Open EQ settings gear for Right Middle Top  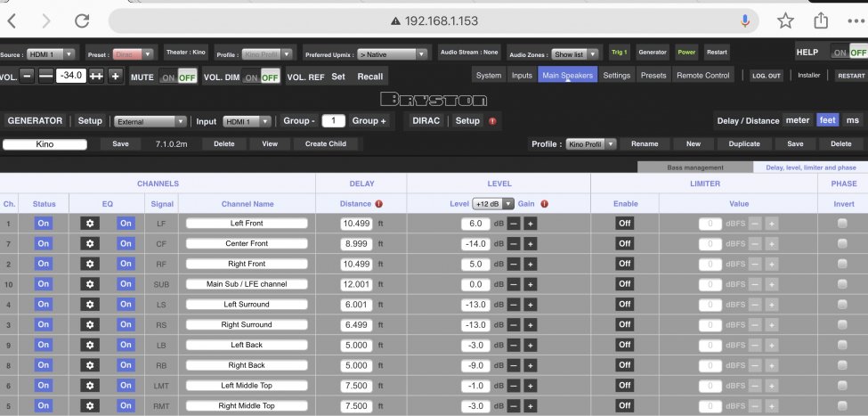tap(90, 405)
